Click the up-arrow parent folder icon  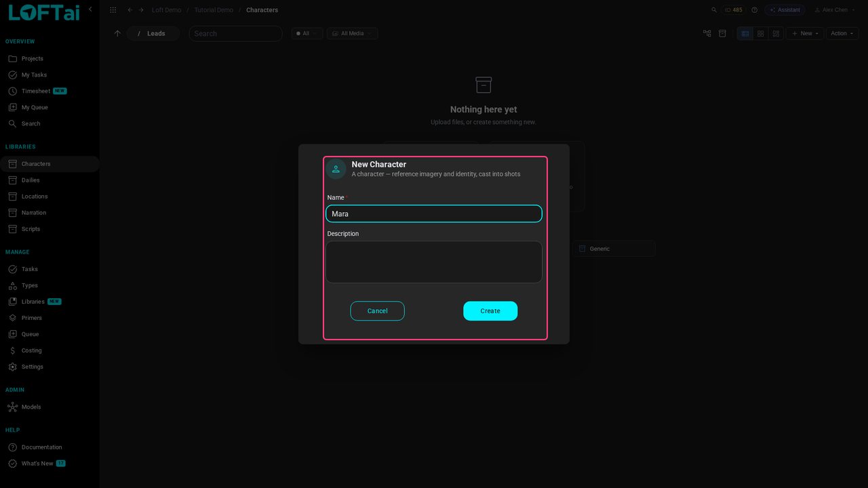tap(117, 33)
